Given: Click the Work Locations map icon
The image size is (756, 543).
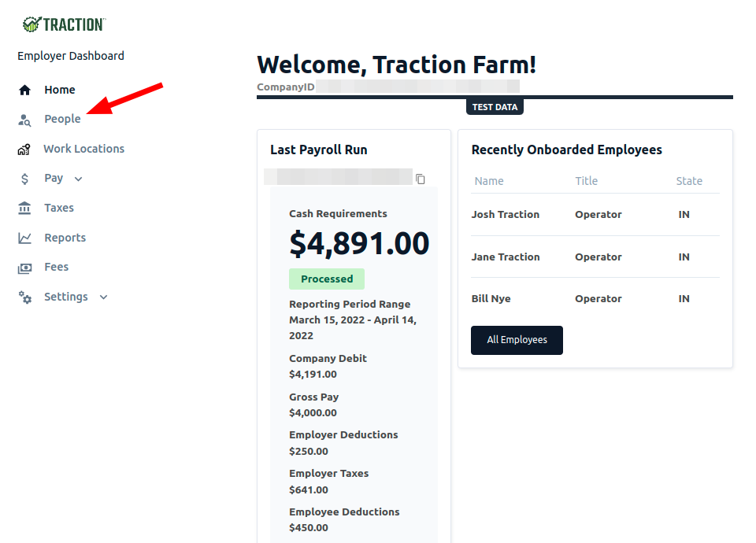Looking at the screenshot, I should [24, 150].
